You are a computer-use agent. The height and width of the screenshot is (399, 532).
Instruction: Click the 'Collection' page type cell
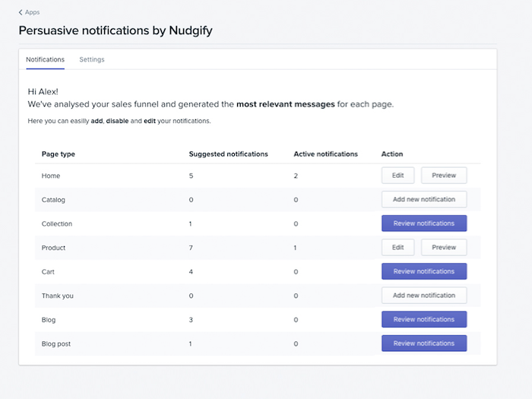(57, 224)
